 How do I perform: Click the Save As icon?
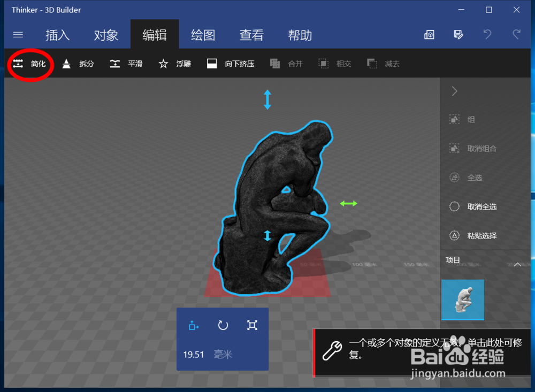click(x=458, y=34)
